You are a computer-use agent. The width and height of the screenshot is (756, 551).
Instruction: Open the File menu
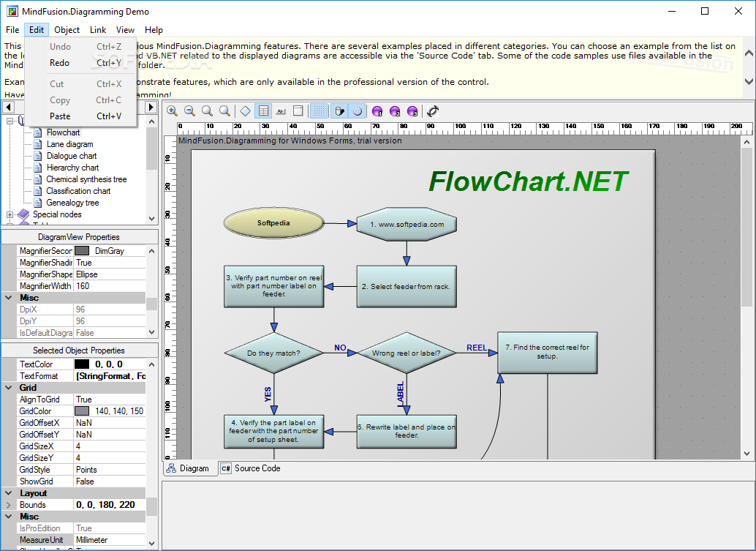[x=12, y=30]
